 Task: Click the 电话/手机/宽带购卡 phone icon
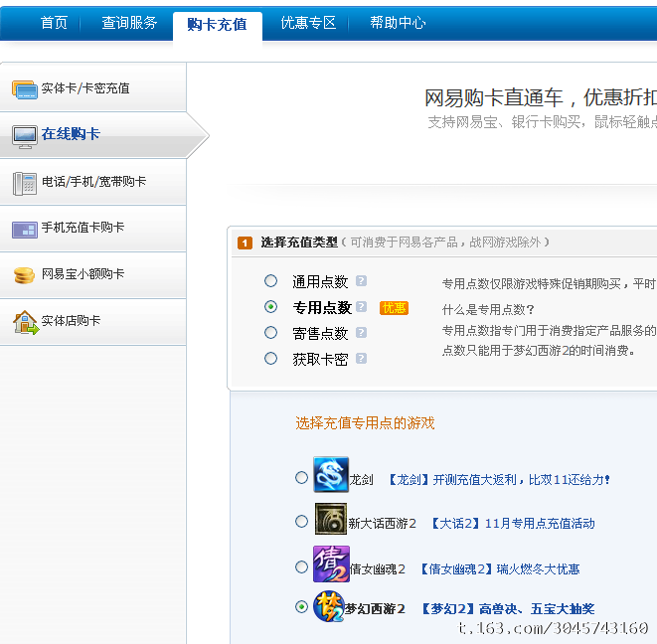pyautogui.click(x=24, y=184)
